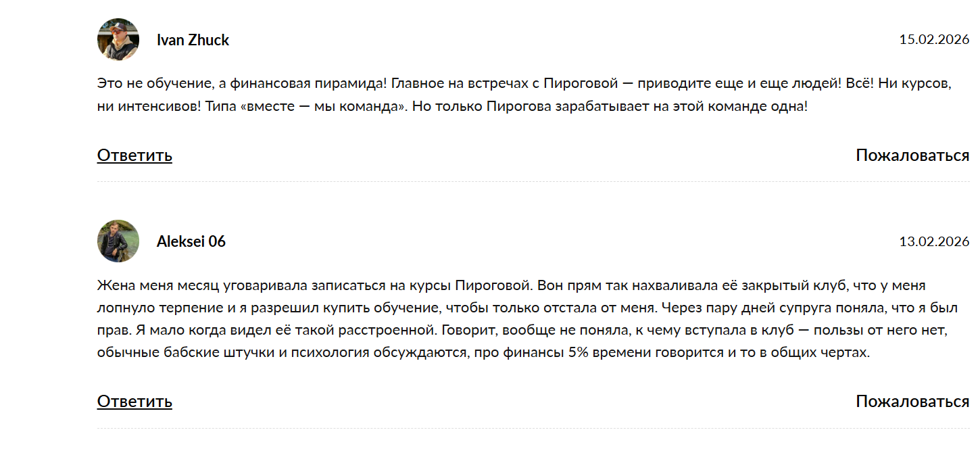This screenshot has height=453, width=980.
Task: Click Пожаловаться on Aleksei 06's review
Action: [x=912, y=400]
